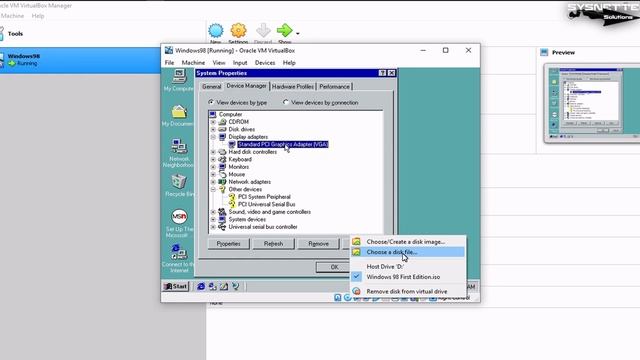The width and height of the screenshot is (640, 360).
Task: Expand the Hard disk controllers node
Action: click(x=213, y=152)
